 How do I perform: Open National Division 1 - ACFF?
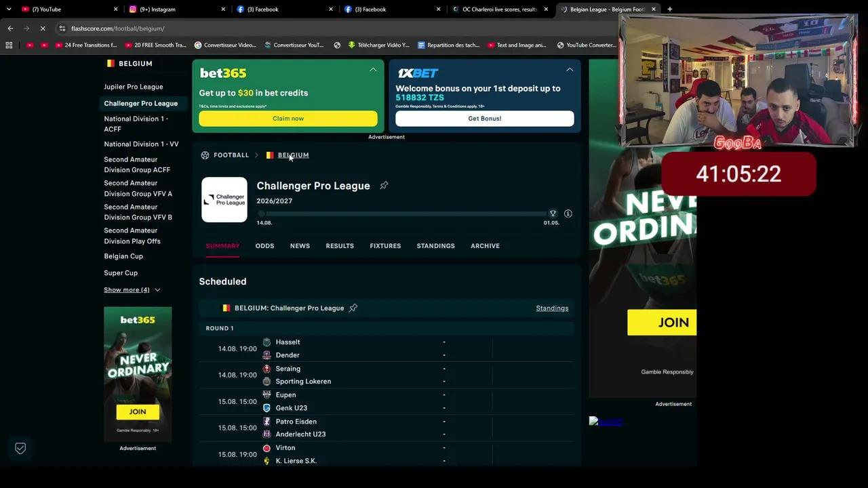[136, 124]
